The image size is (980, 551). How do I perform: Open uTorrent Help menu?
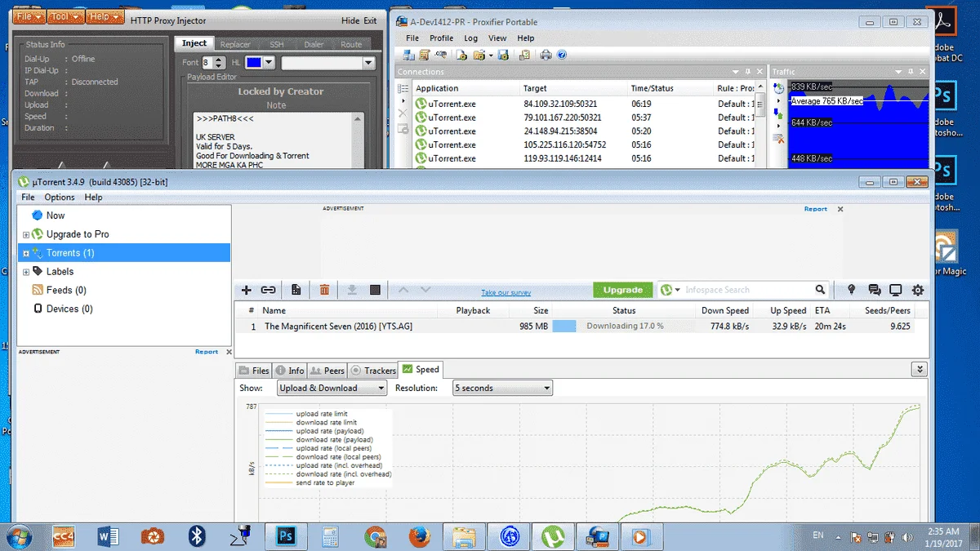(x=94, y=197)
